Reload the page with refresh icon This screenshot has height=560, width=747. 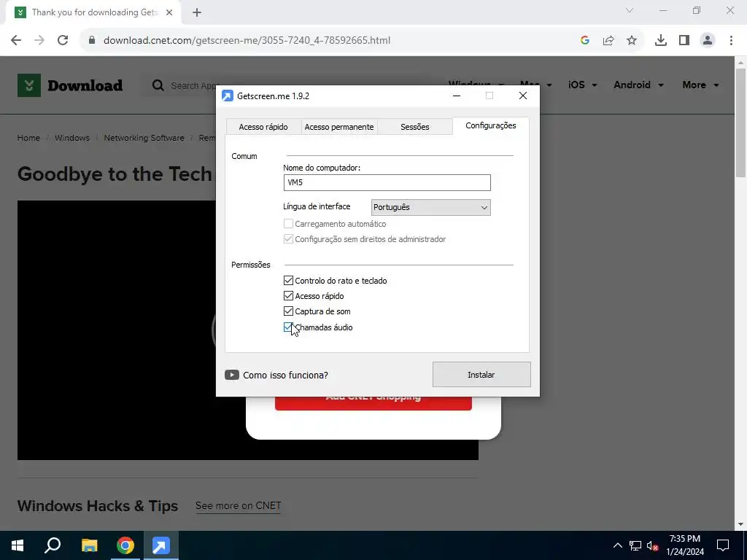click(x=63, y=40)
